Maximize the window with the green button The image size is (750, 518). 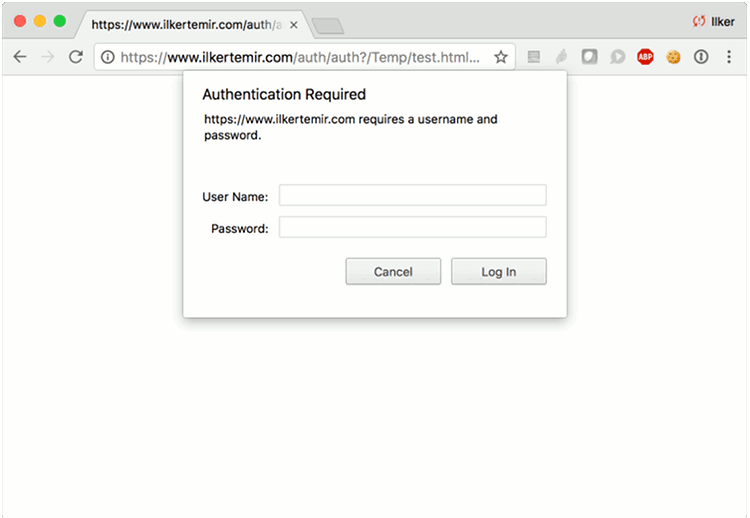click(x=60, y=21)
